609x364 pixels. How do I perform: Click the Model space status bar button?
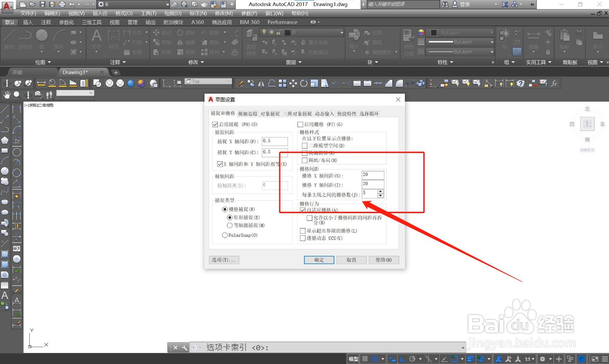coord(353,359)
